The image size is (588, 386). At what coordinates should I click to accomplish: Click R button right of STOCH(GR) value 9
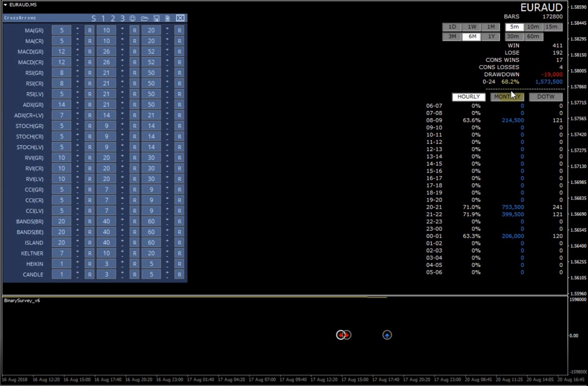tap(134, 126)
